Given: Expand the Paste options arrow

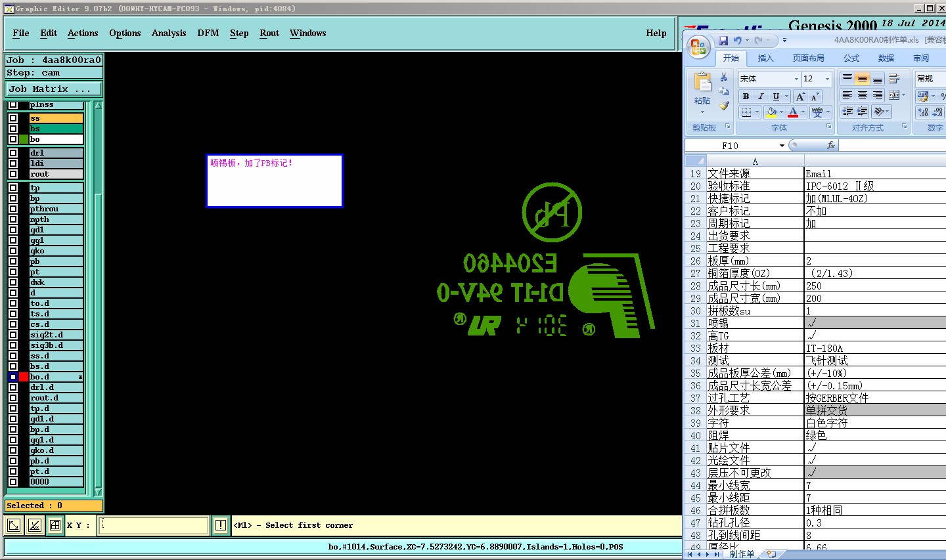Looking at the screenshot, I should (x=702, y=112).
